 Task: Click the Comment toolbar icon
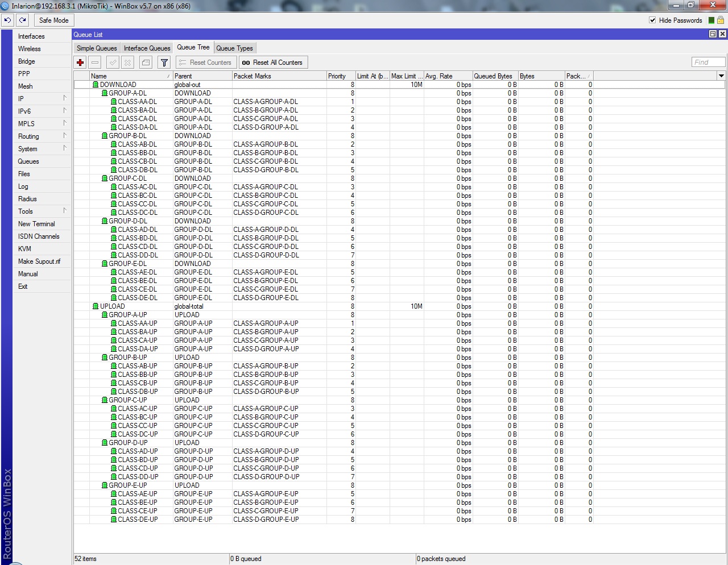click(x=146, y=63)
